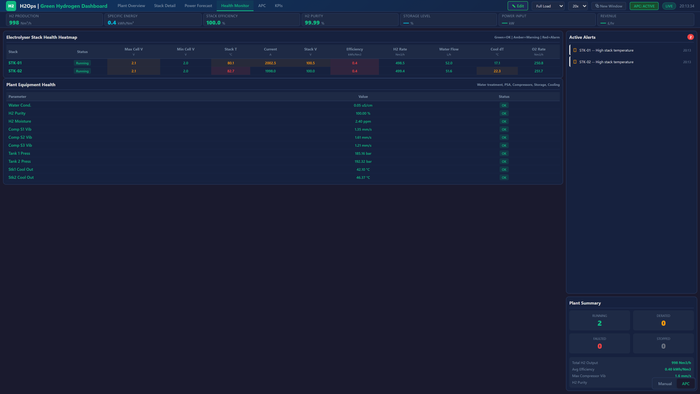The width and height of the screenshot is (700, 394).
Task: Click the STK-01 stack row label
Action: coord(15,63)
